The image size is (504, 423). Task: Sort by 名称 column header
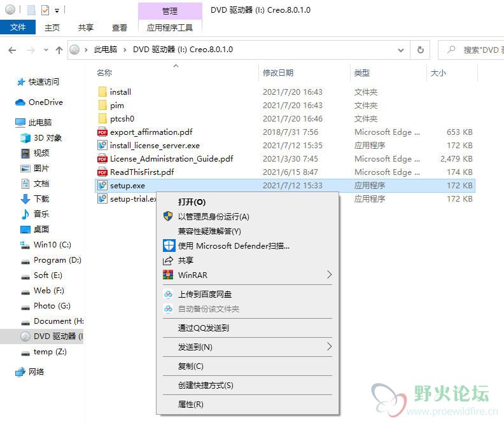[104, 73]
